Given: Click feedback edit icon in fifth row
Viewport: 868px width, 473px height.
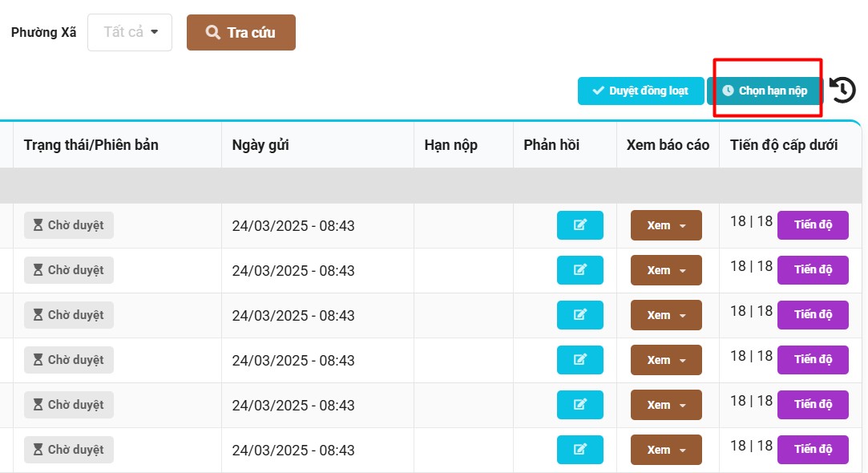Looking at the screenshot, I should (x=579, y=405).
